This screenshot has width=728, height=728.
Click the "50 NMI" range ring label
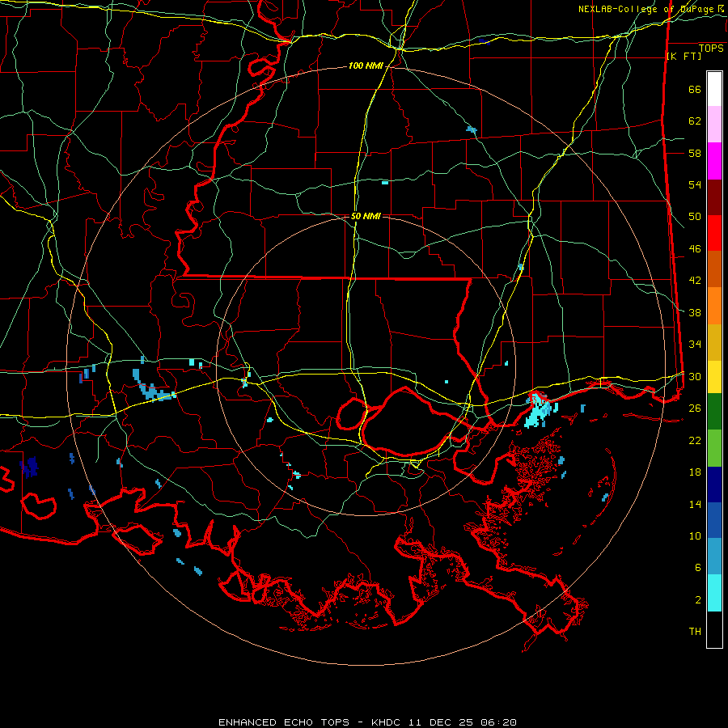[366, 216]
